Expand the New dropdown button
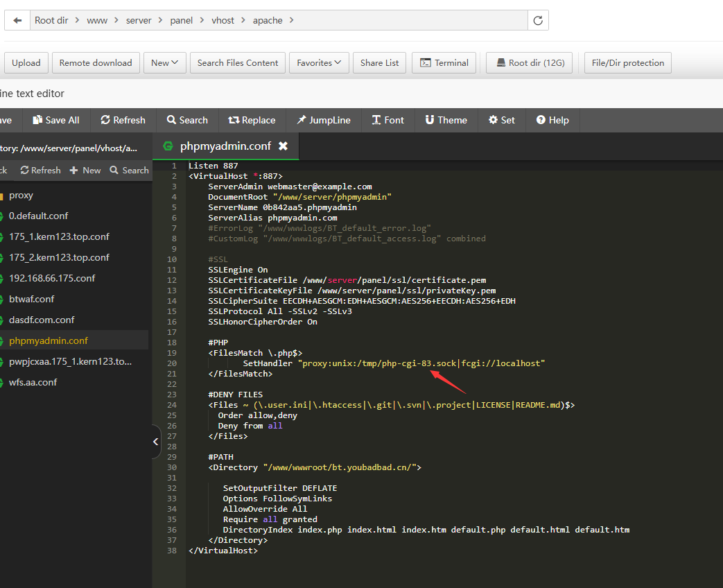723x588 pixels. pos(164,62)
